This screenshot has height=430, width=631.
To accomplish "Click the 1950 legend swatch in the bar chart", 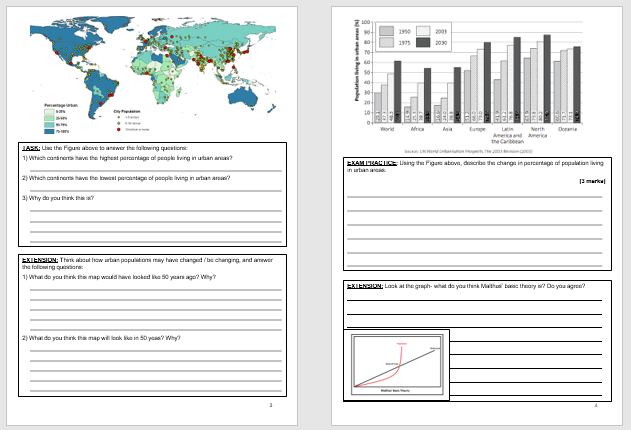I will (386, 31).
